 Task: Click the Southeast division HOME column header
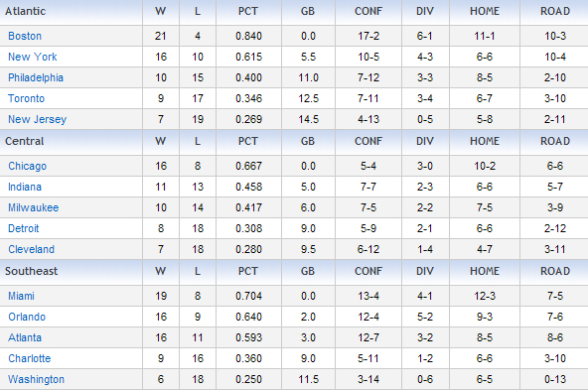(x=485, y=271)
